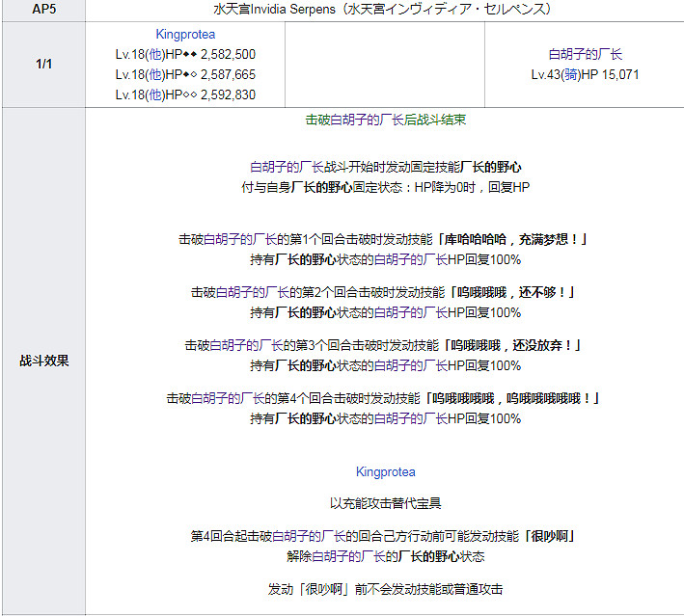This screenshot has height=616, width=684.
Task: Click the bold skill name 「呜哦哦哦,还不够!」
Action: (513, 292)
